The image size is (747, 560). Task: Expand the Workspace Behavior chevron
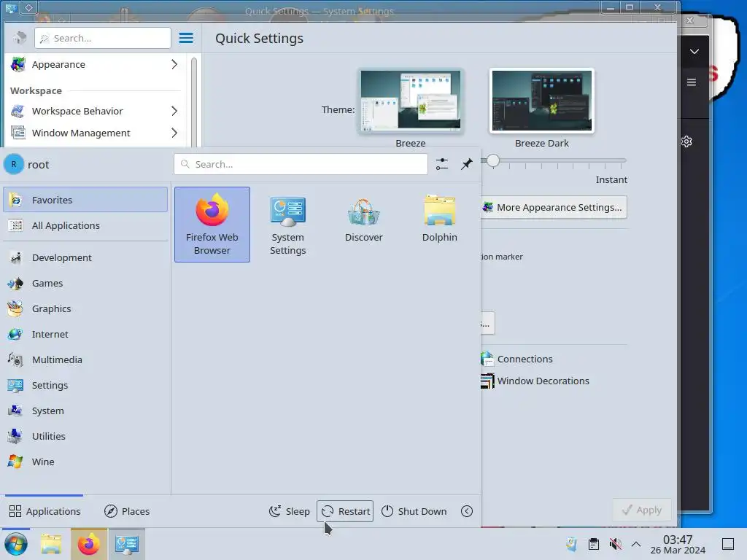(174, 111)
